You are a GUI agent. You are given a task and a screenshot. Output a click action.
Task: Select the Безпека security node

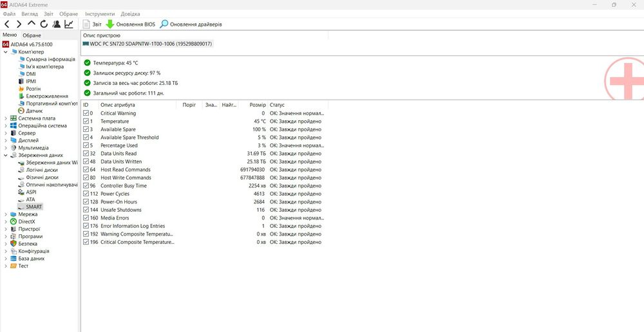click(24, 244)
